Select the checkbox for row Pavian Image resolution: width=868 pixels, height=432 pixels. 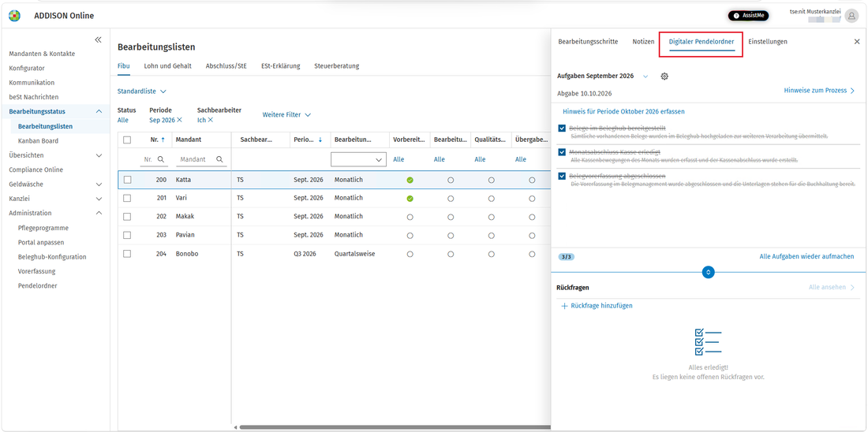pos(127,235)
